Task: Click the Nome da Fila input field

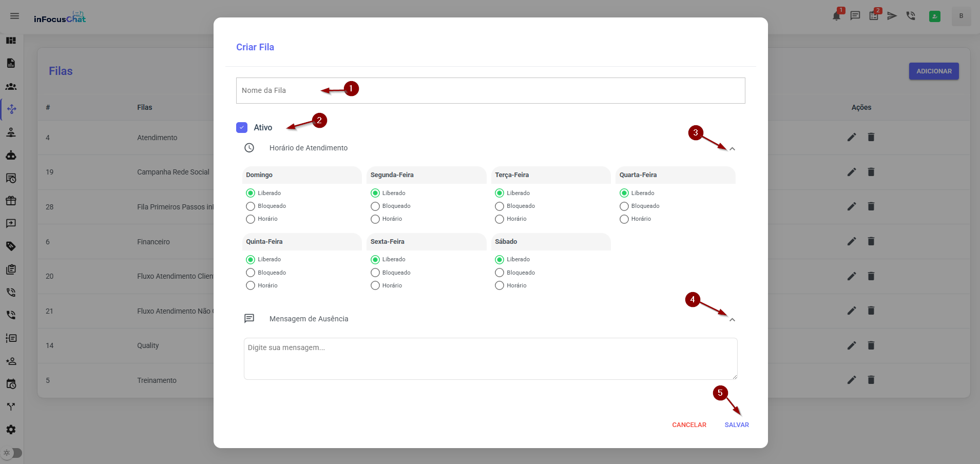Action: coord(490,91)
